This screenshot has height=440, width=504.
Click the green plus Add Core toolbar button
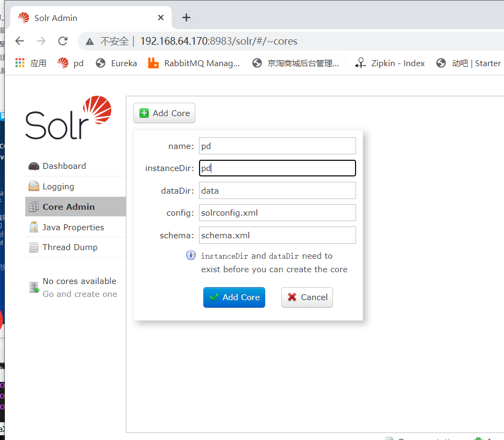point(164,113)
